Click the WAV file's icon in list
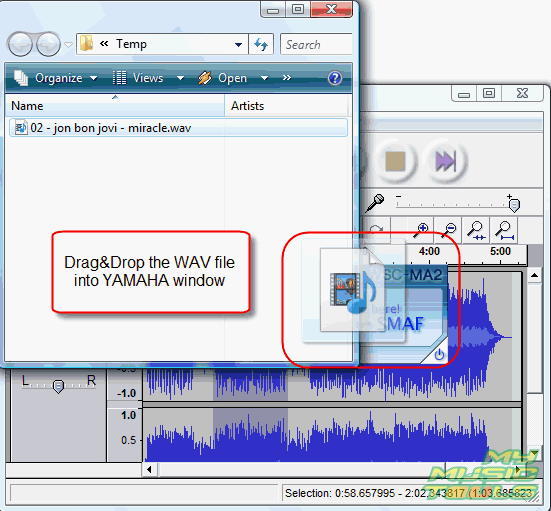This screenshot has height=511, width=551. pos(21,128)
